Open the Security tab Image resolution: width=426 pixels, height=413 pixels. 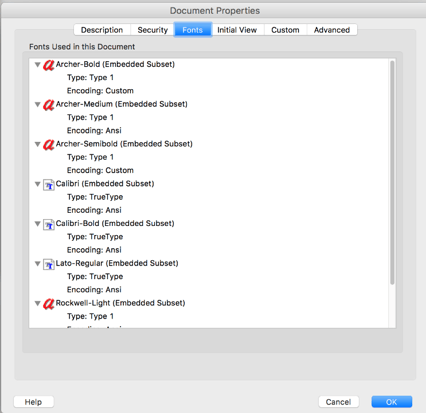(153, 30)
